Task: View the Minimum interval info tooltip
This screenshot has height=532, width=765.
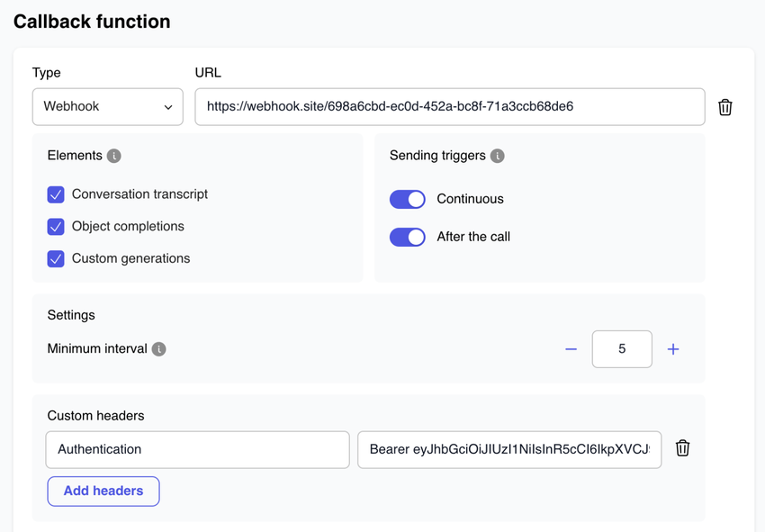Action: [x=159, y=349]
